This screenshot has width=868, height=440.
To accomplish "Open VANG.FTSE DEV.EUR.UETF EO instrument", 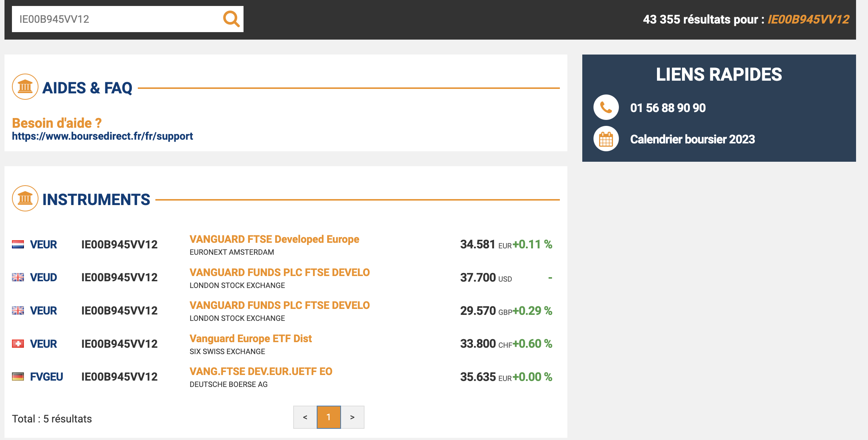I will tap(261, 371).
